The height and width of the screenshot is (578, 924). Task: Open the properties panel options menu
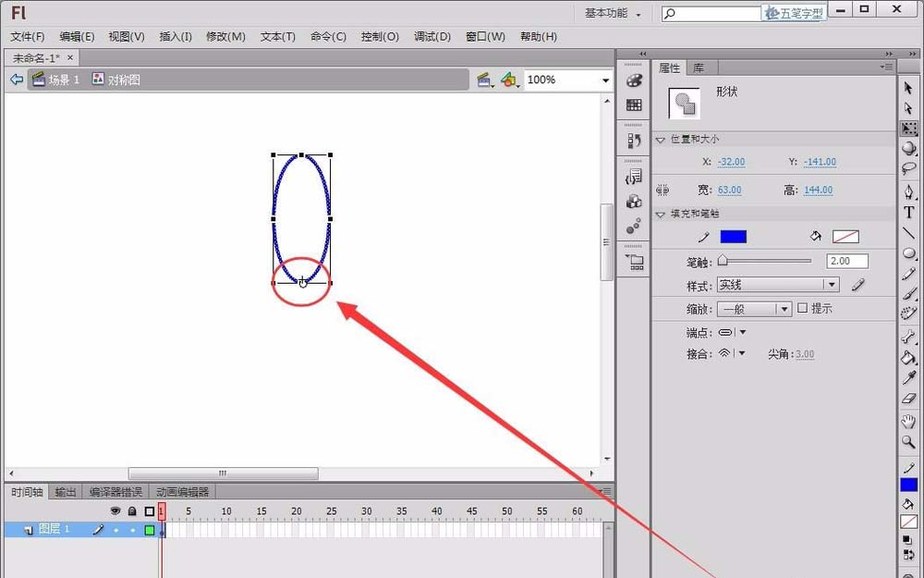(886, 67)
